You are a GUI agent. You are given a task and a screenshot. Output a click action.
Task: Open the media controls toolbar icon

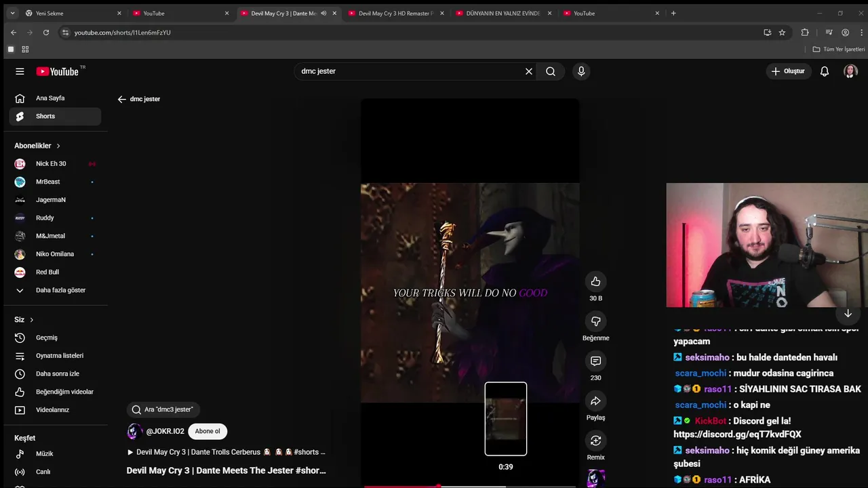pyautogui.click(x=829, y=33)
